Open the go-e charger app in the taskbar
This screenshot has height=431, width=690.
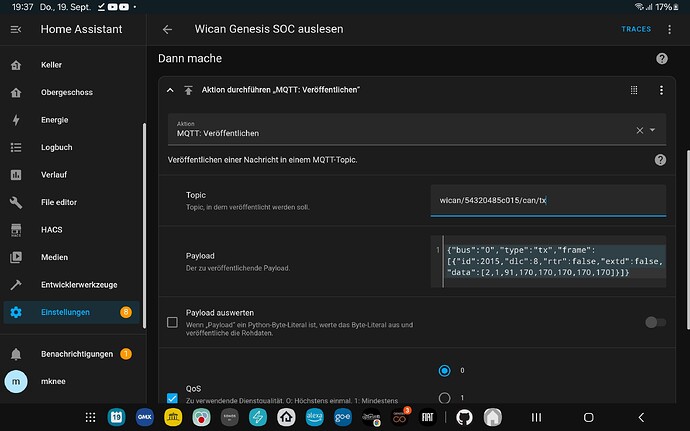click(x=342, y=417)
